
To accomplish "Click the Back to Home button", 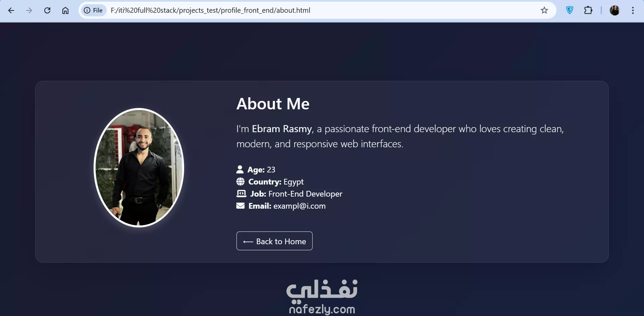I will click(274, 241).
